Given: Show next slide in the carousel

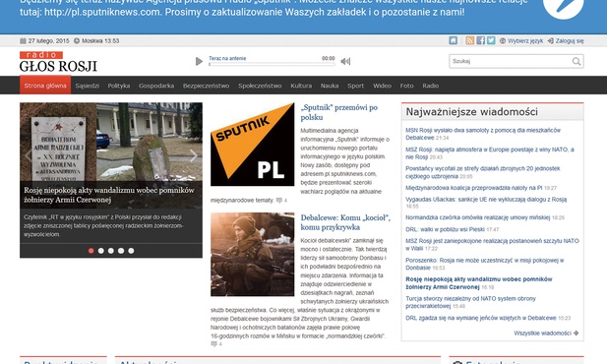Looking at the screenshot, I should (x=194, y=155).
